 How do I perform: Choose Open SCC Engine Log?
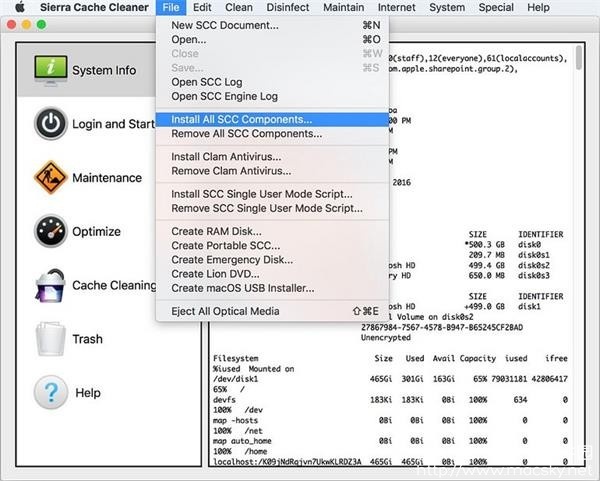pyautogui.click(x=272, y=96)
